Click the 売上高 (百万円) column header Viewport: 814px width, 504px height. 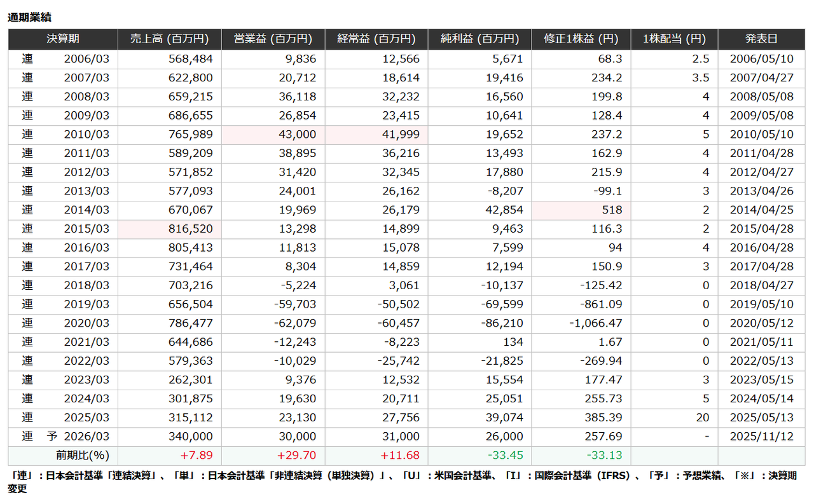click(169, 39)
